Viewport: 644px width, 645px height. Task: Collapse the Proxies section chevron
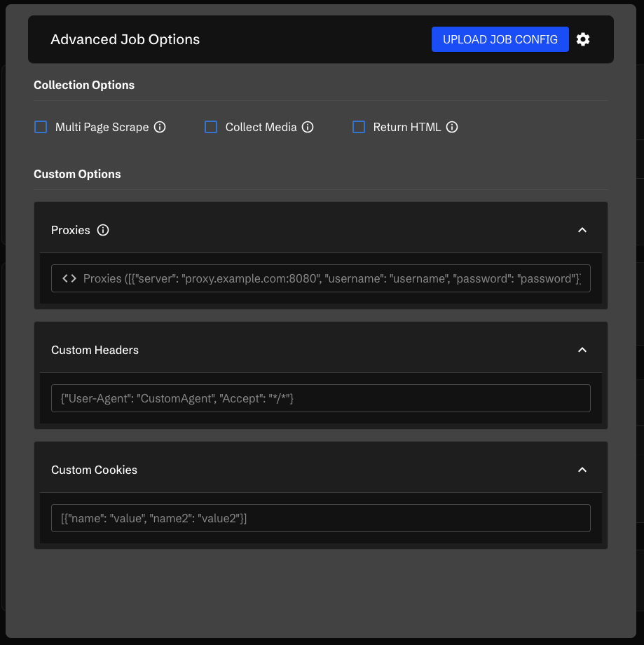click(x=582, y=230)
